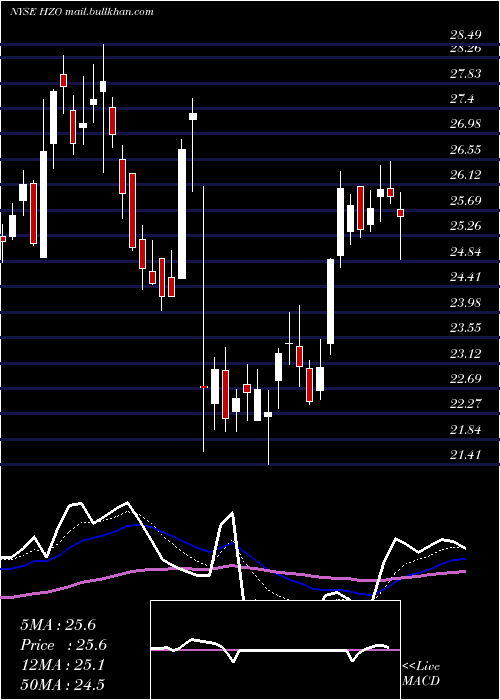Click the 24.84 price axis label

tap(466, 252)
